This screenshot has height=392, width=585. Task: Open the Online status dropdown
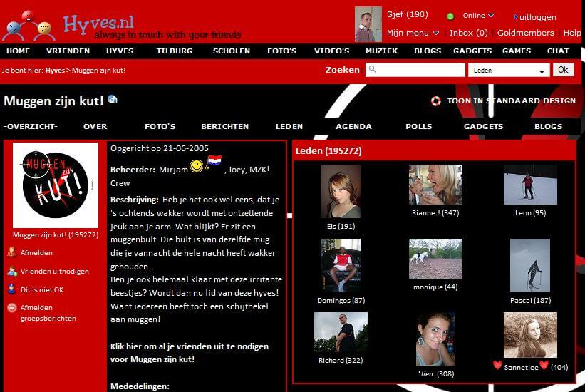click(491, 15)
